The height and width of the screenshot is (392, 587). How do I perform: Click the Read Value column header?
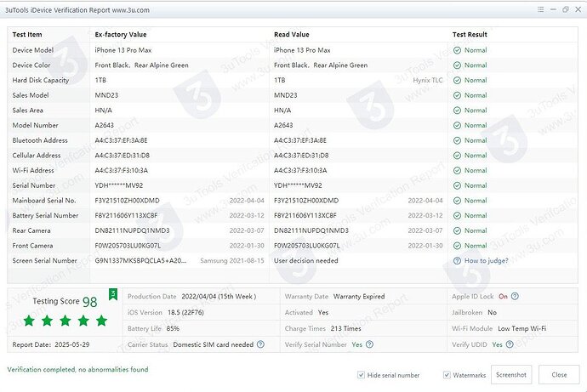click(292, 34)
